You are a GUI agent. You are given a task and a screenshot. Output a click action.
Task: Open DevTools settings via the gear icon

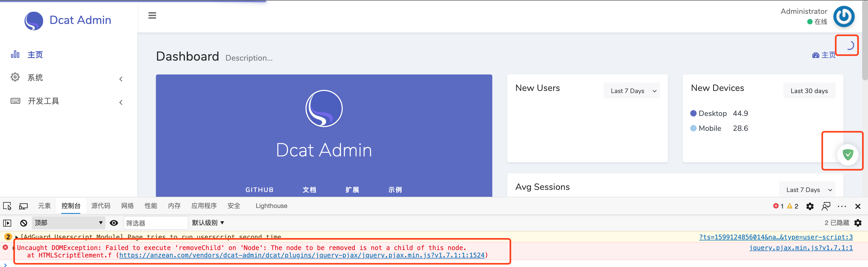[x=810, y=206]
